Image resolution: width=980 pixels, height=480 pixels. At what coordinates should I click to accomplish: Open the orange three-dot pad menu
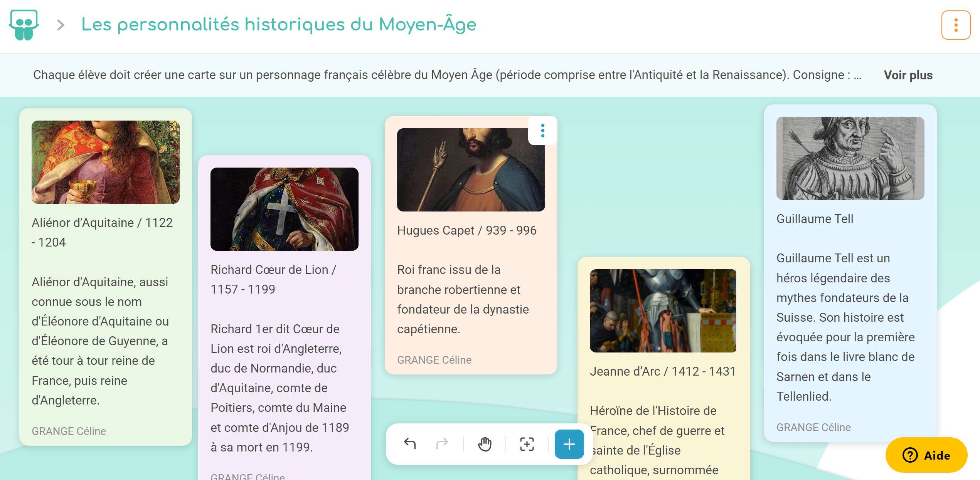[955, 25]
